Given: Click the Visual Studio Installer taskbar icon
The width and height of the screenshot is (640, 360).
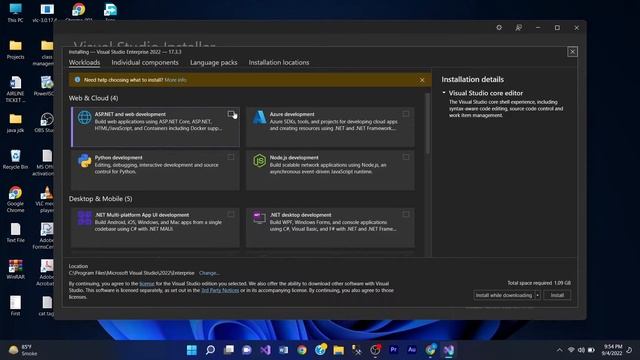Looking at the screenshot, I should click(x=449, y=350).
